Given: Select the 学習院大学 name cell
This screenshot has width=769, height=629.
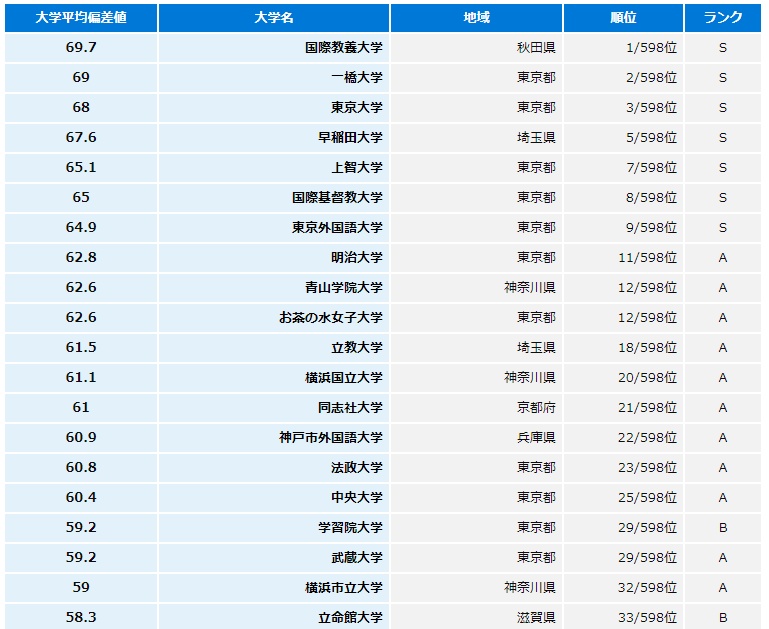Looking at the screenshot, I should (x=274, y=528).
